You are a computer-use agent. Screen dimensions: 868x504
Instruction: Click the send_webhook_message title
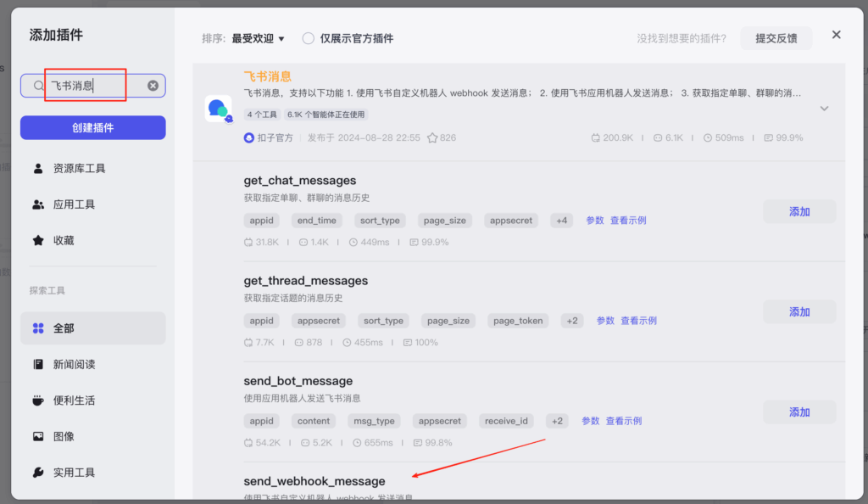314,481
